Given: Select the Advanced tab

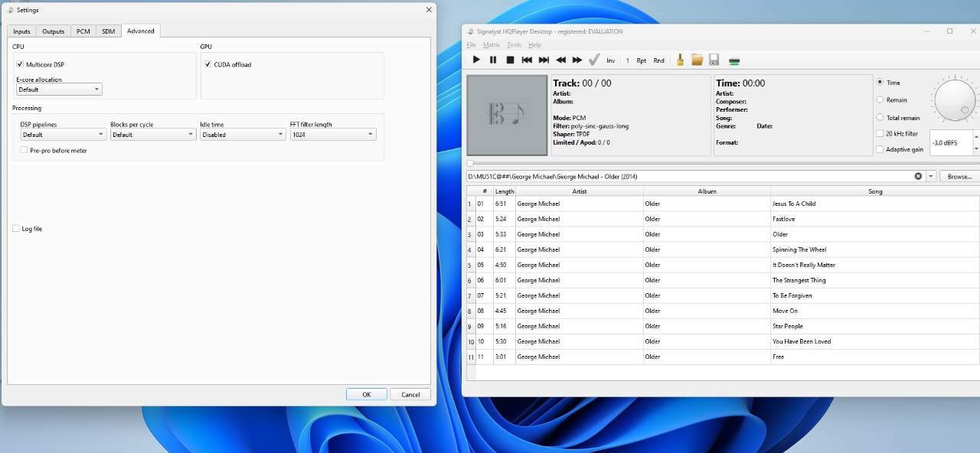Looking at the screenshot, I should tap(141, 31).
